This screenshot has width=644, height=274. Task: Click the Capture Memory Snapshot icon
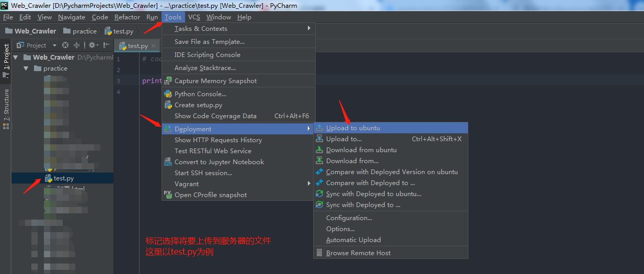[x=168, y=81]
